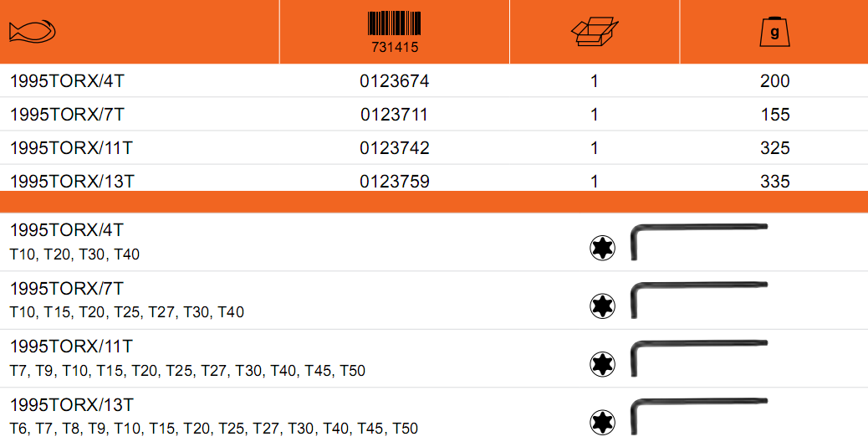Click the L-key image in 1995TORX/4T row
868x447 pixels.
pos(698,242)
